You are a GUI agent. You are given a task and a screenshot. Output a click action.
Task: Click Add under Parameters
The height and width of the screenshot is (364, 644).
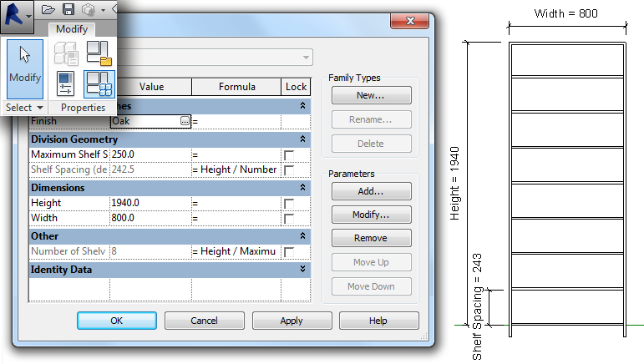coord(371,192)
